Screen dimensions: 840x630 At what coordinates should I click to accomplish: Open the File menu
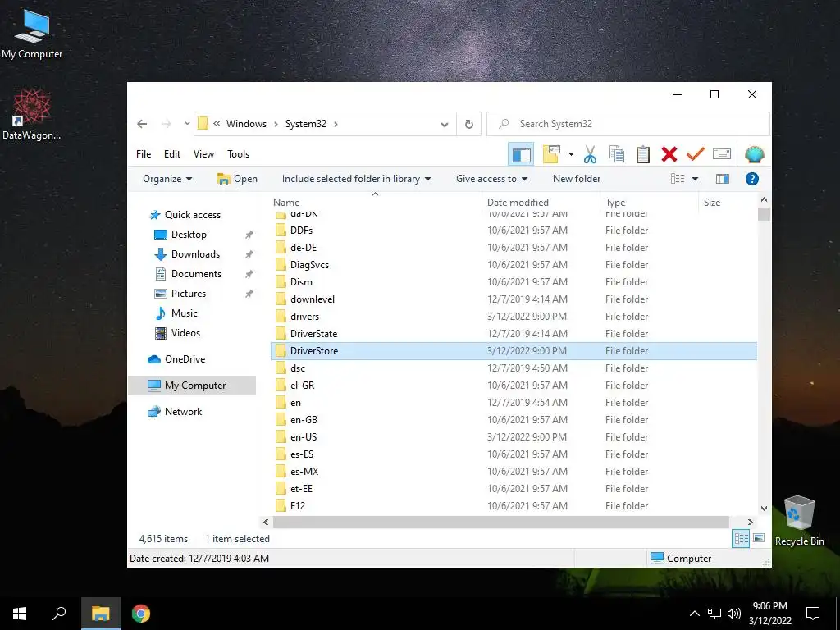pos(144,154)
